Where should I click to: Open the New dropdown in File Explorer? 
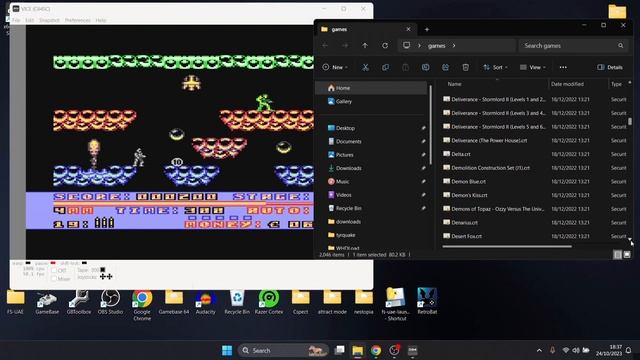pos(335,67)
